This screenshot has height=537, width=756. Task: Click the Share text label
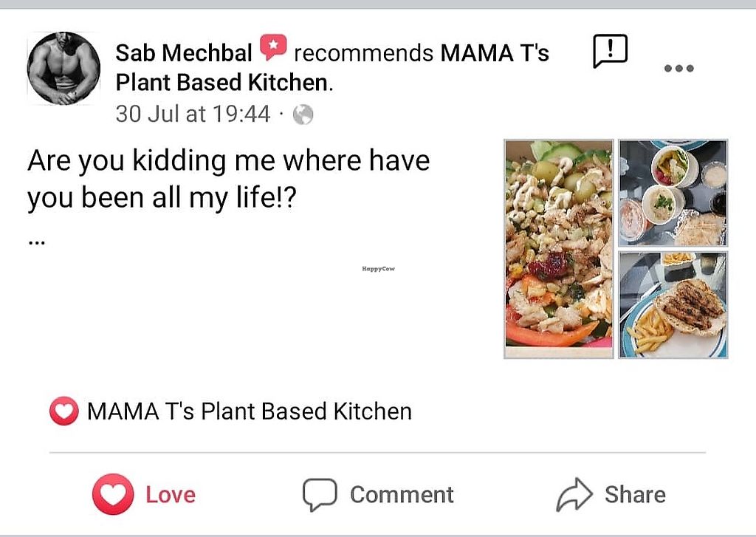(x=635, y=494)
